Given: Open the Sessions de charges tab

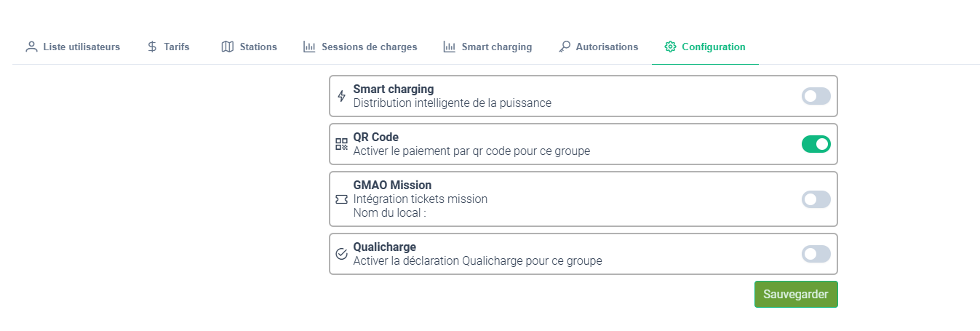Looking at the screenshot, I should click(x=369, y=47).
